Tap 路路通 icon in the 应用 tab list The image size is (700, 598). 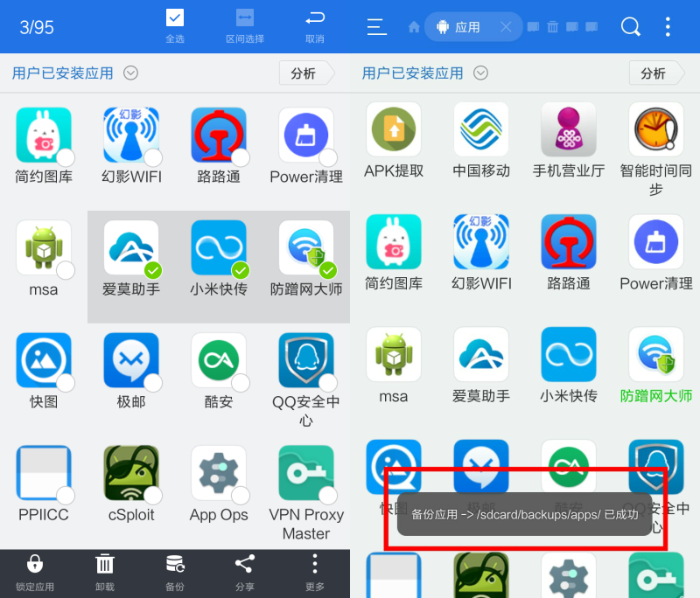[568, 242]
